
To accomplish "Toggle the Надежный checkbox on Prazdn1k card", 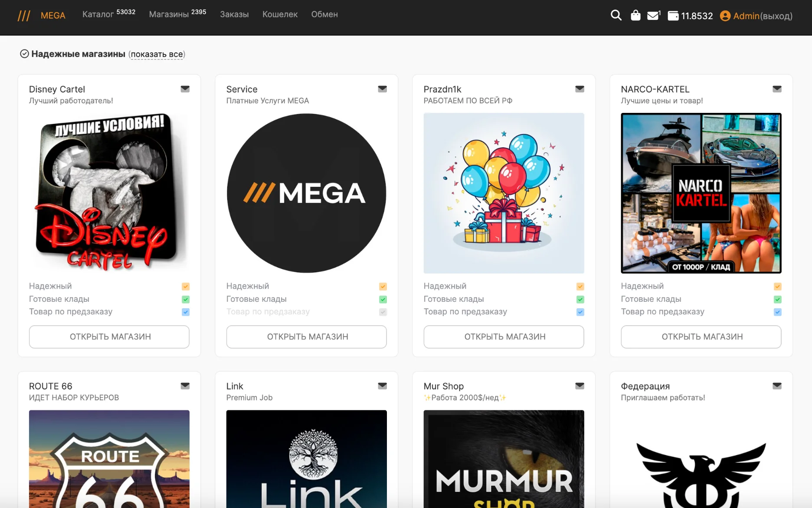I will [580, 287].
